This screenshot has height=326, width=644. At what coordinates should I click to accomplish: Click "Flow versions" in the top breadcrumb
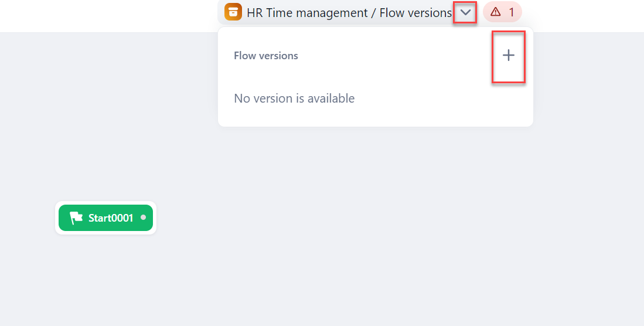click(x=415, y=12)
